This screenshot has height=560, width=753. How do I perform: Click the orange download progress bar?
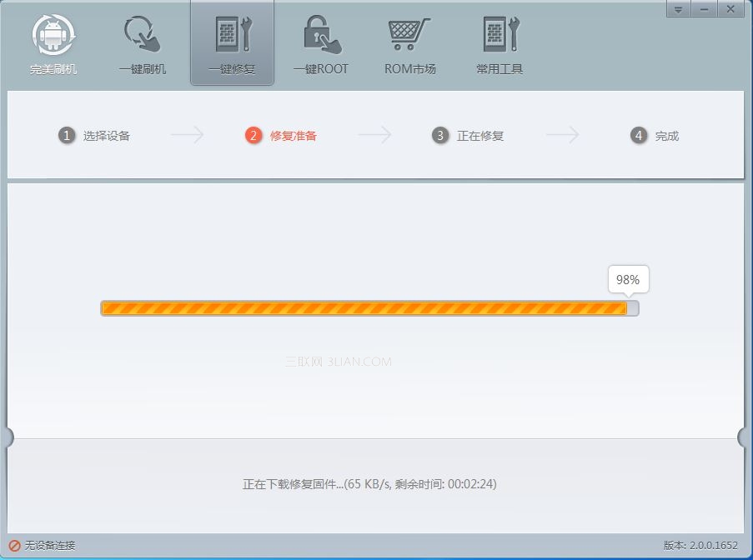369,308
